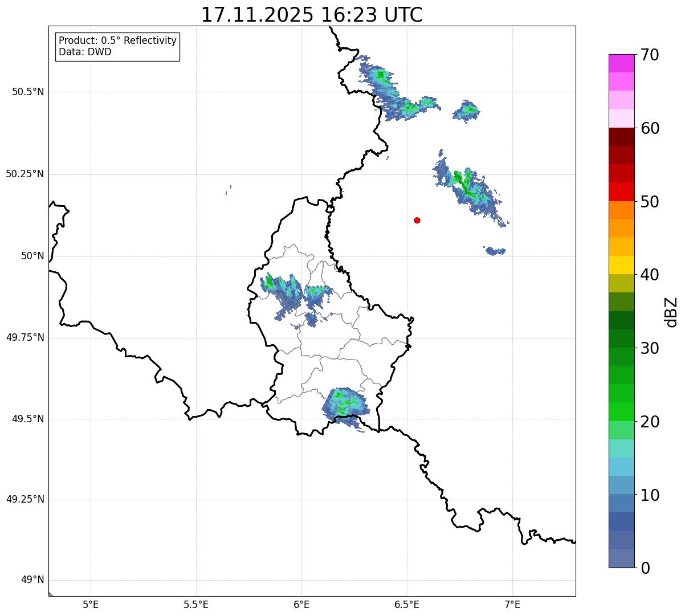Click the red station marker on the map

tap(417, 220)
